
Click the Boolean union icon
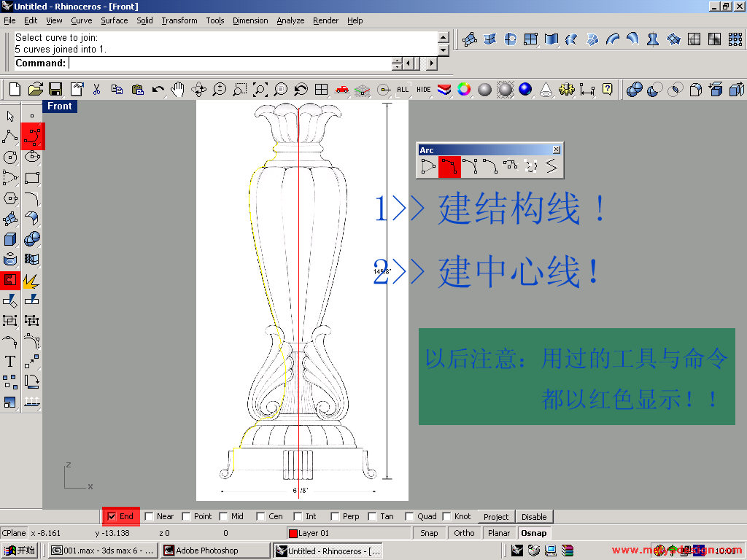point(31,239)
